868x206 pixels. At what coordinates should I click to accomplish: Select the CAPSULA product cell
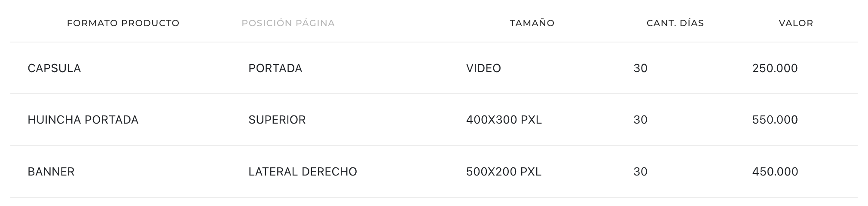coord(54,68)
